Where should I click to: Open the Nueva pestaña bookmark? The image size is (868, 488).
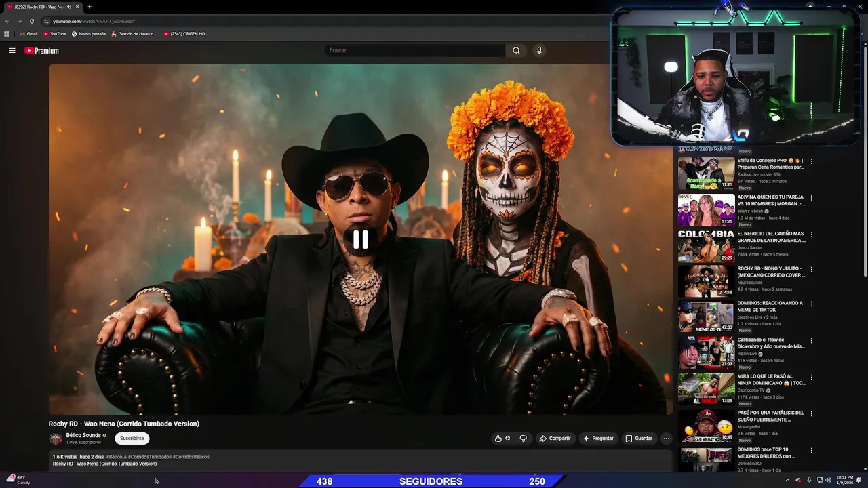pyautogui.click(x=89, y=33)
